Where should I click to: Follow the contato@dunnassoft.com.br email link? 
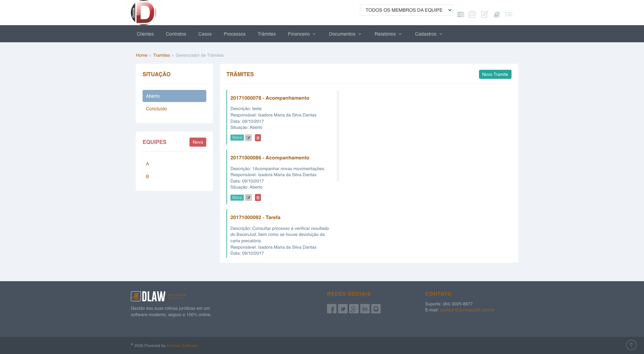click(467, 310)
